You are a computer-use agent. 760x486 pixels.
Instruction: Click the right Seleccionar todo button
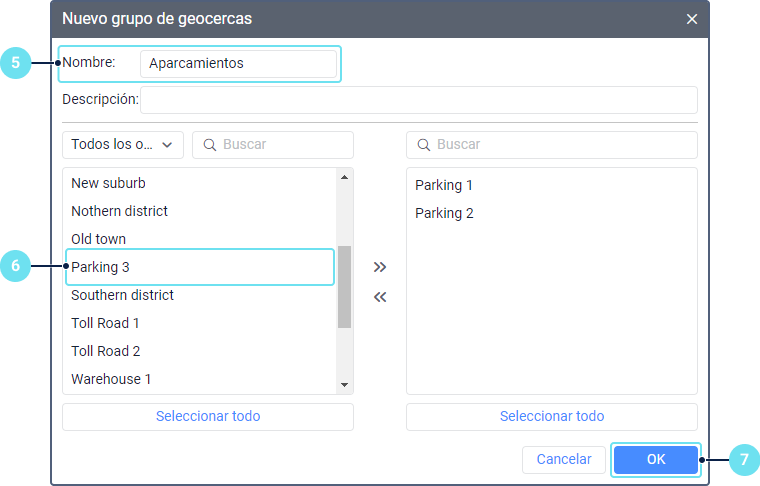click(x=551, y=417)
